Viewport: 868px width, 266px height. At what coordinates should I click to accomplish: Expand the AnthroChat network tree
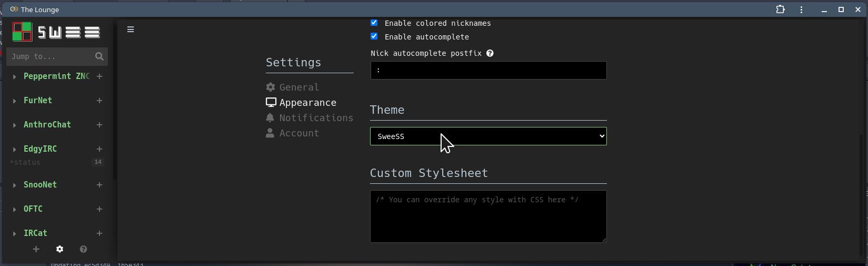pos(14,125)
